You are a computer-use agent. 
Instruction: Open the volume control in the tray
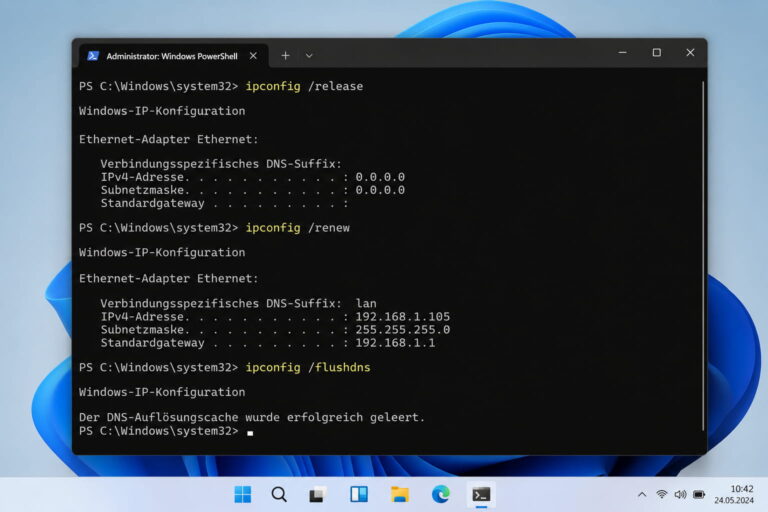coord(680,494)
